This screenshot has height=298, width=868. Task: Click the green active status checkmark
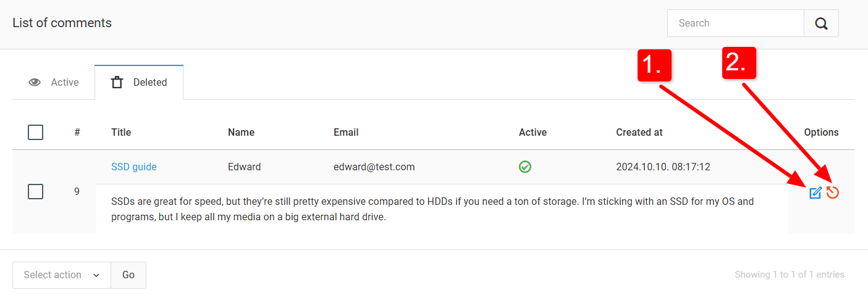(x=525, y=167)
